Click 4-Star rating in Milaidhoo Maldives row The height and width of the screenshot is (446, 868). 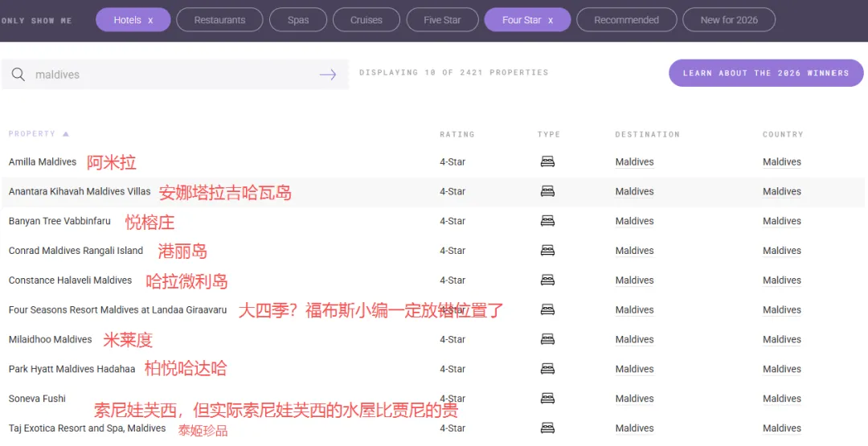click(x=452, y=340)
